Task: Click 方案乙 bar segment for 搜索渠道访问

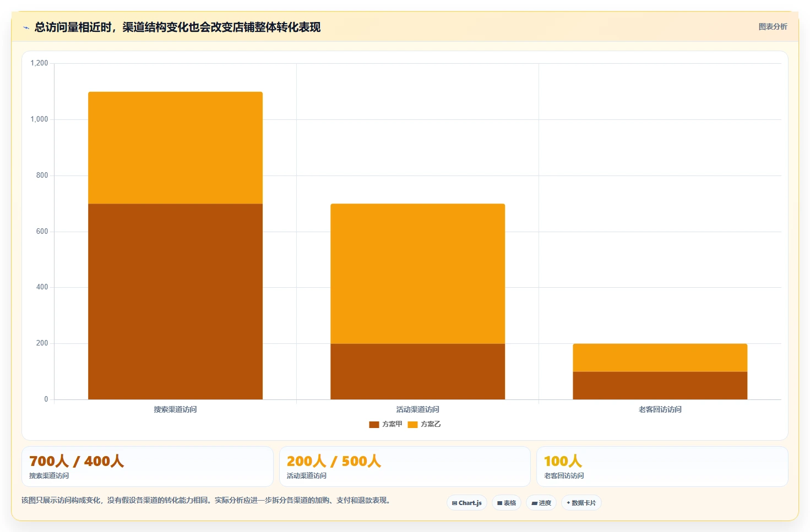Action: (175, 148)
